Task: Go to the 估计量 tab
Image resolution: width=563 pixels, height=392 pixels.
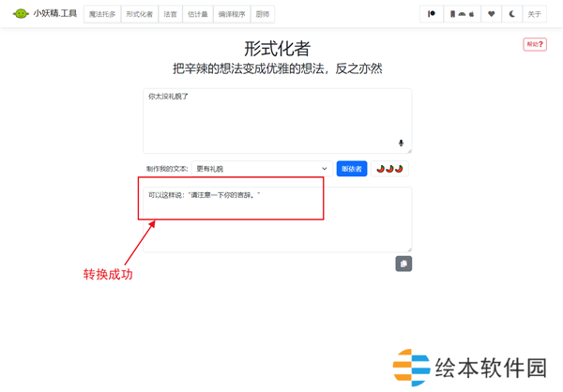Action: [200, 14]
